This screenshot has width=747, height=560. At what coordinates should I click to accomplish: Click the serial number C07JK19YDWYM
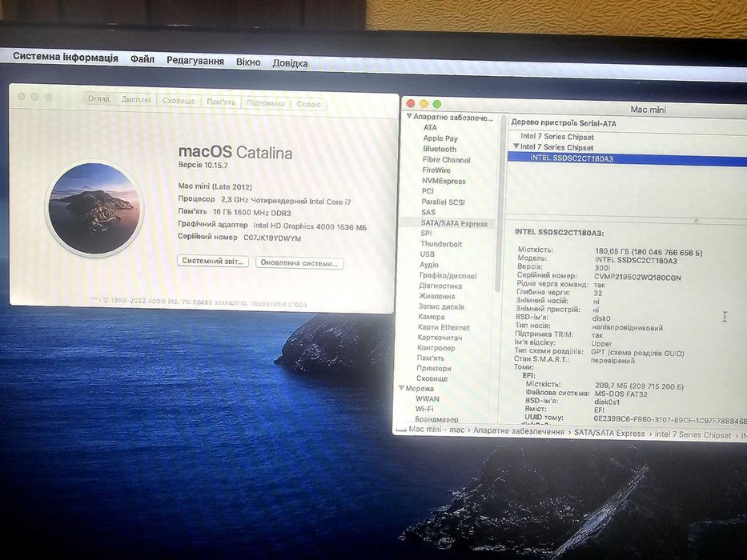click(x=272, y=238)
